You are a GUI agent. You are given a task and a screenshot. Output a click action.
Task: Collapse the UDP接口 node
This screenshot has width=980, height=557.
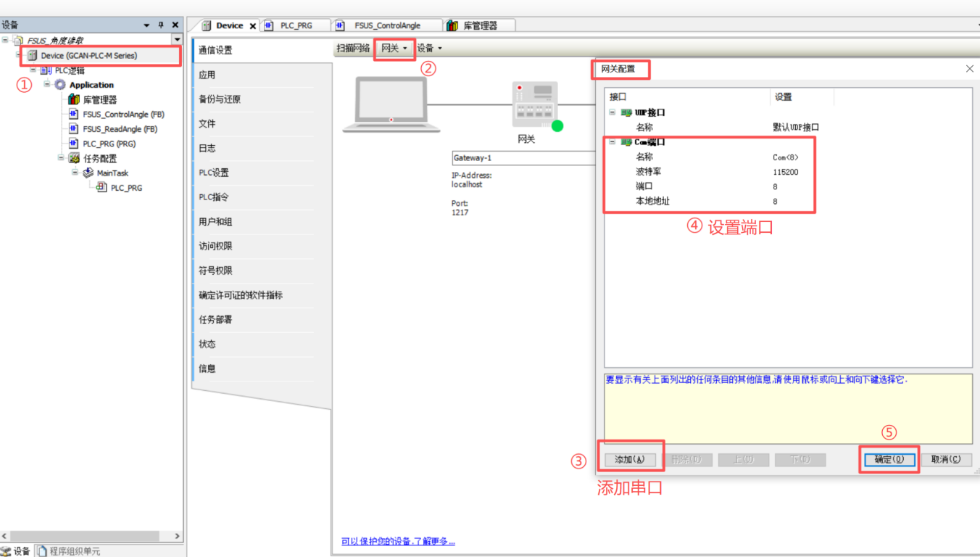click(612, 112)
